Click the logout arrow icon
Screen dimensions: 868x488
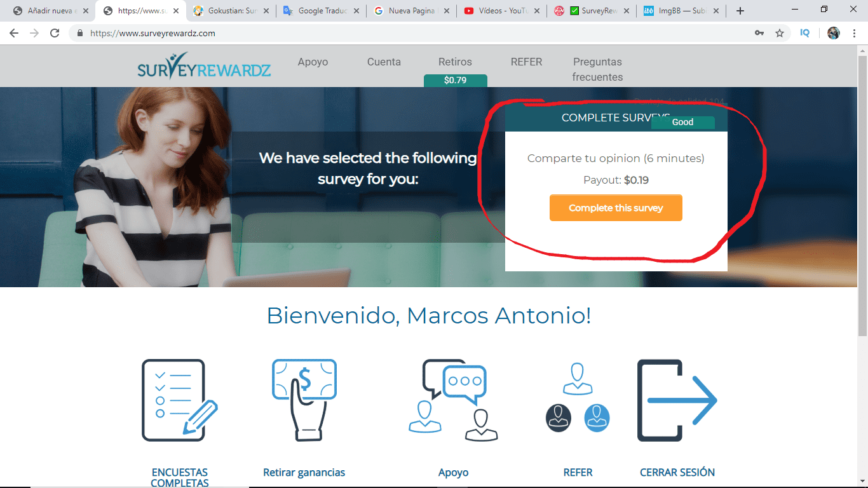(x=677, y=400)
